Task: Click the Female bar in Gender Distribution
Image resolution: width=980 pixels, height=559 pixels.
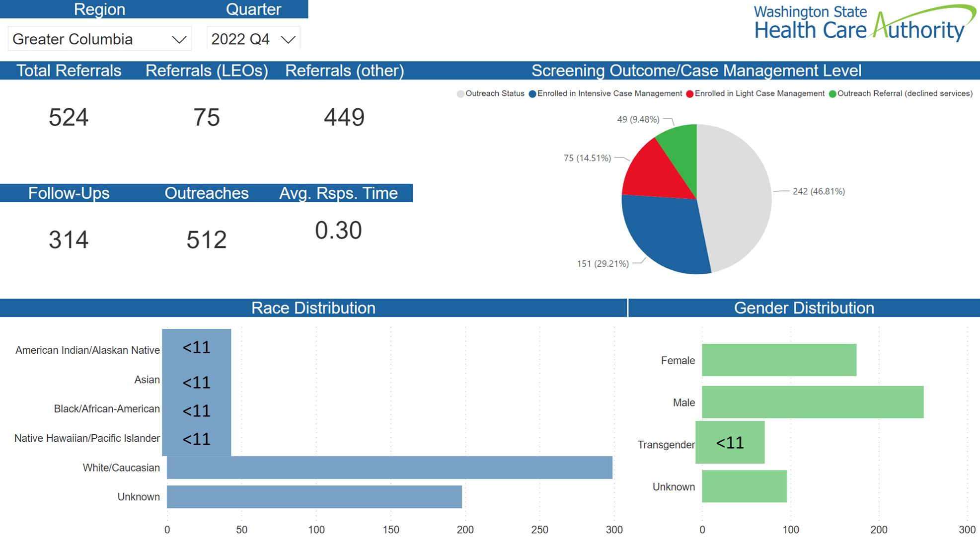Action: [x=779, y=360]
